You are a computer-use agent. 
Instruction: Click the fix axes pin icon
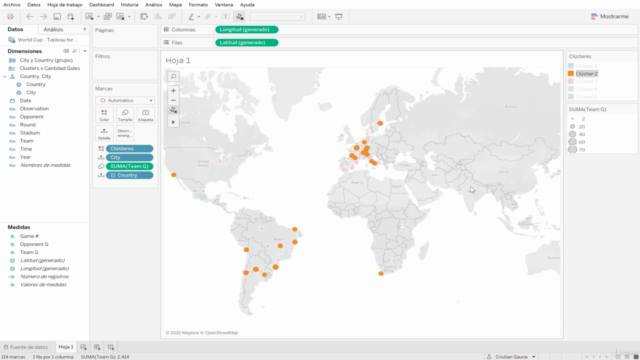click(x=240, y=17)
